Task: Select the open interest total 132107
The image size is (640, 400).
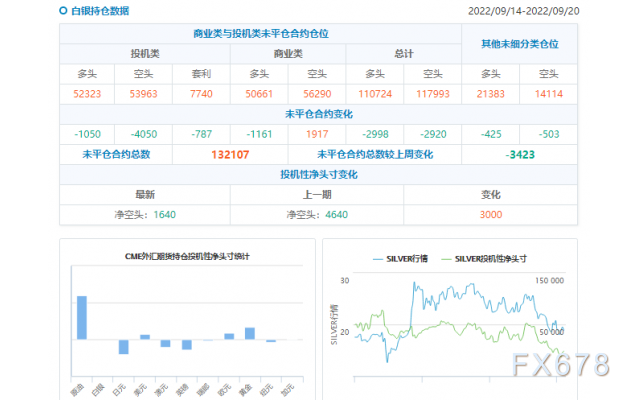Action: tap(230, 155)
